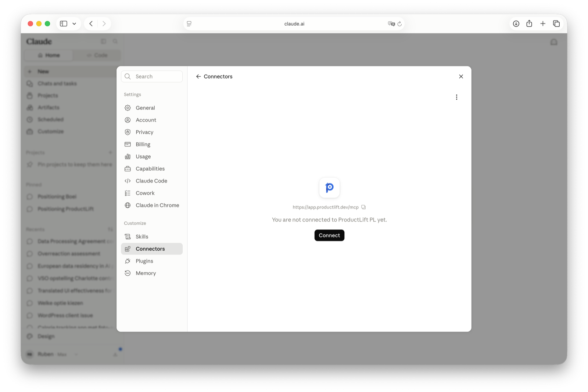
Task: Open Cowork settings
Action: tap(152, 193)
